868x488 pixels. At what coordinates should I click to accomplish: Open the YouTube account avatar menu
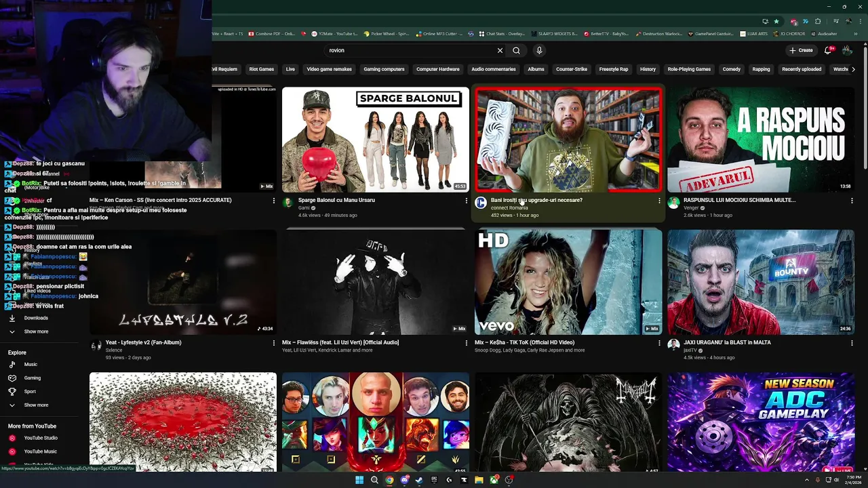pyautogui.click(x=847, y=50)
